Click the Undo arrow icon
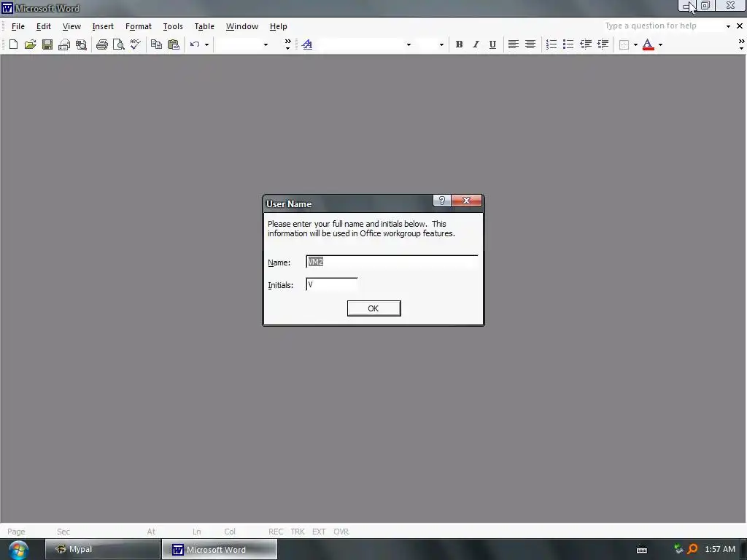This screenshot has width=747, height=560. (x=194, y=44)
